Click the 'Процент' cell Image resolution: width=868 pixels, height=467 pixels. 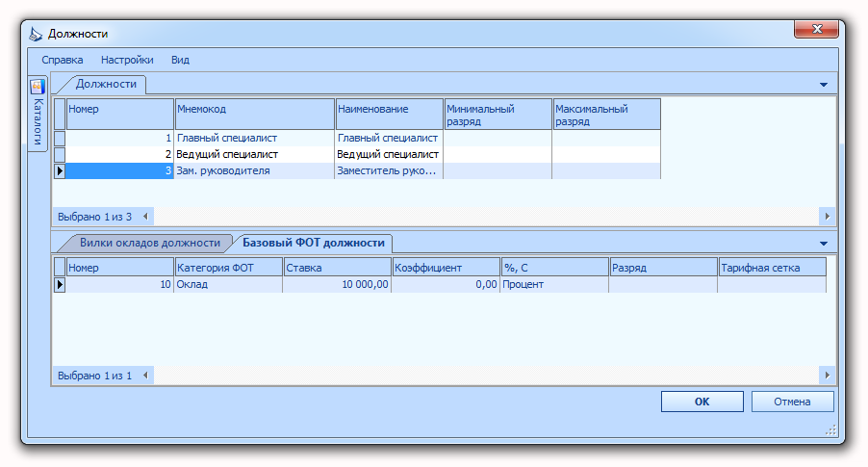(554, 284)
